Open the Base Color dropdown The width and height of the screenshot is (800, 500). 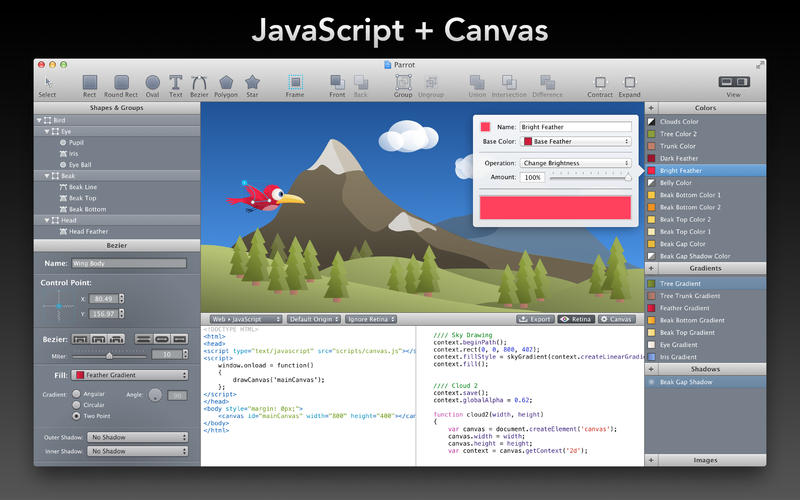[576, 141]
